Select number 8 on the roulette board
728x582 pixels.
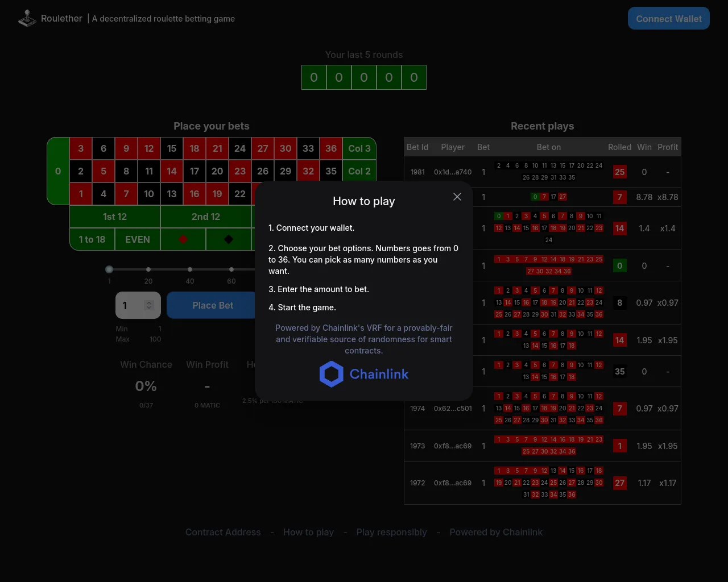click(126, 171)
